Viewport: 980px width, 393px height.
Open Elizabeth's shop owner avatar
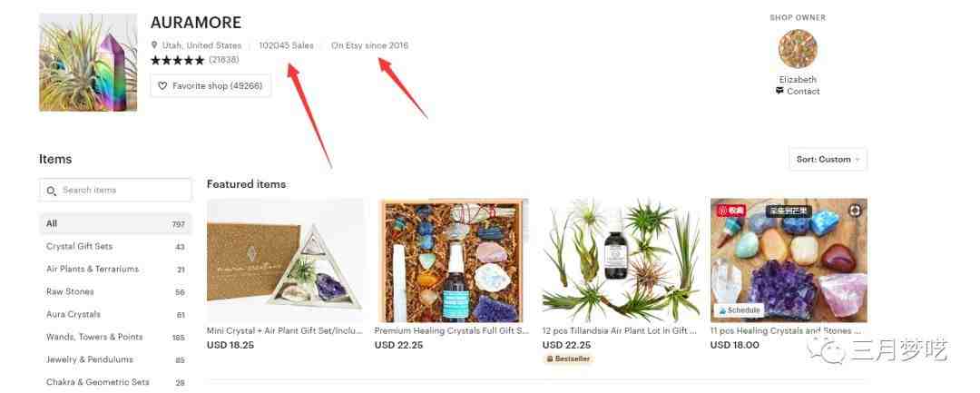coord(798,49)
